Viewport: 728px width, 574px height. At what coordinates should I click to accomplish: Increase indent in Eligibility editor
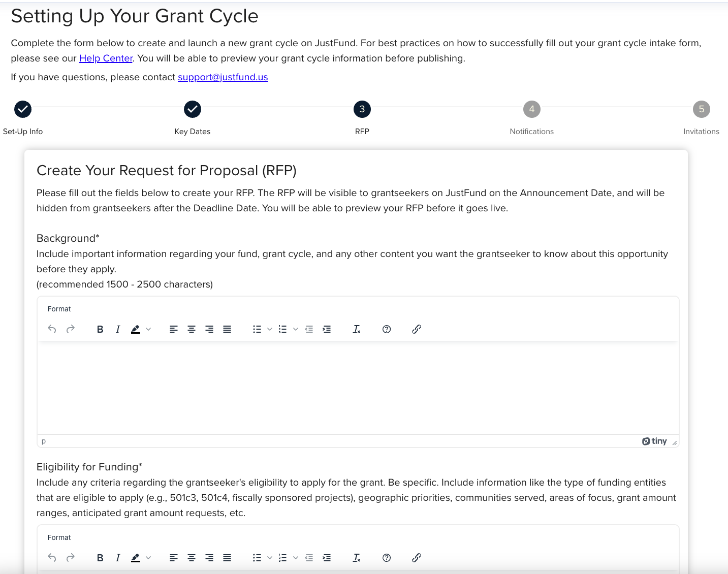point(327,558)
